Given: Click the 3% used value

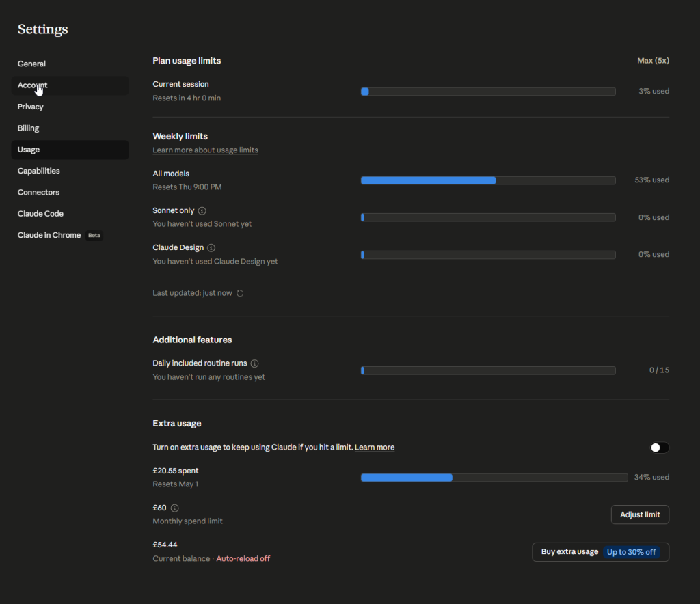Looking at the screenshot, I should (x=654, y=91).
